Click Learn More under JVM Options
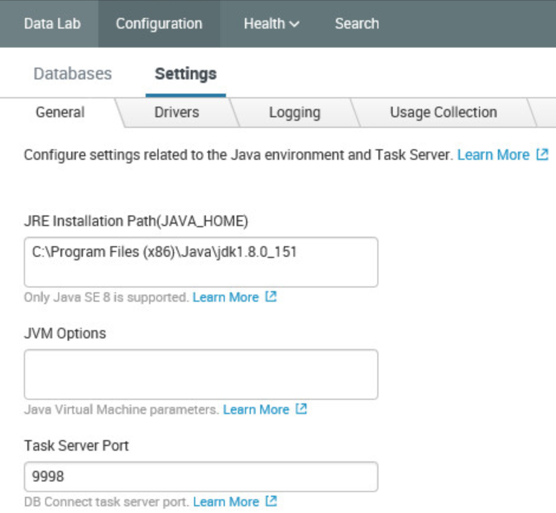 (256, 409)
